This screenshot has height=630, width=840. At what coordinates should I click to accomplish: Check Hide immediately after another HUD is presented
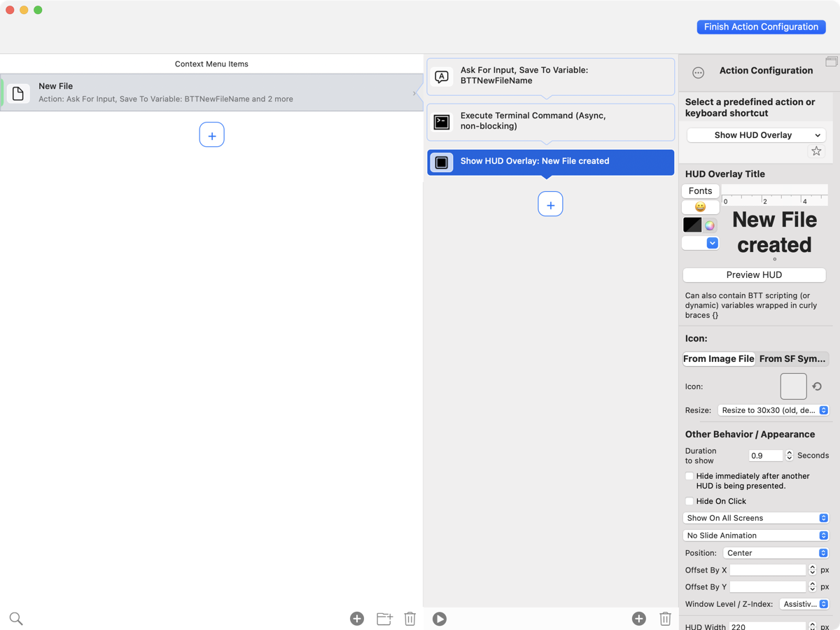pos(689,476)
